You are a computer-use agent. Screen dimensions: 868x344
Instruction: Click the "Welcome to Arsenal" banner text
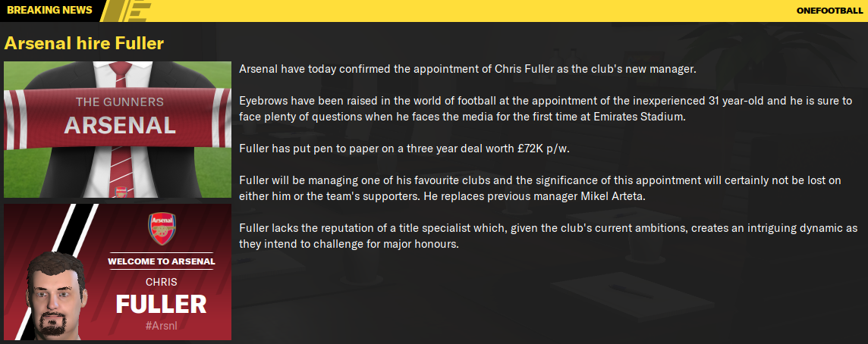pyautogui.click(x=161, y=261)
